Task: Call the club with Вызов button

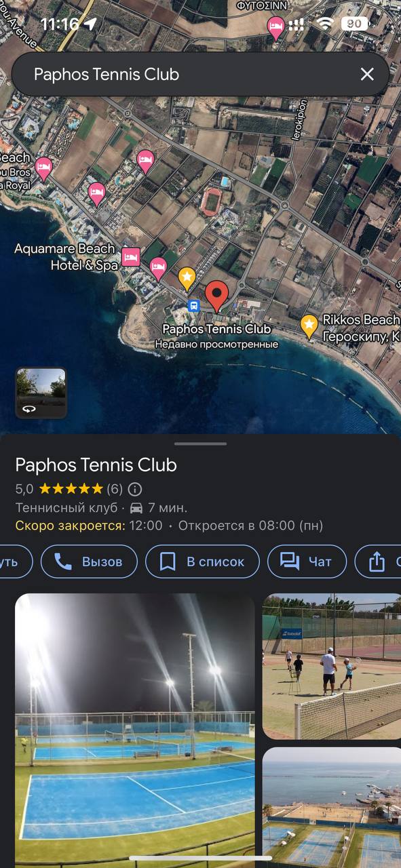Action: (89, 561)
